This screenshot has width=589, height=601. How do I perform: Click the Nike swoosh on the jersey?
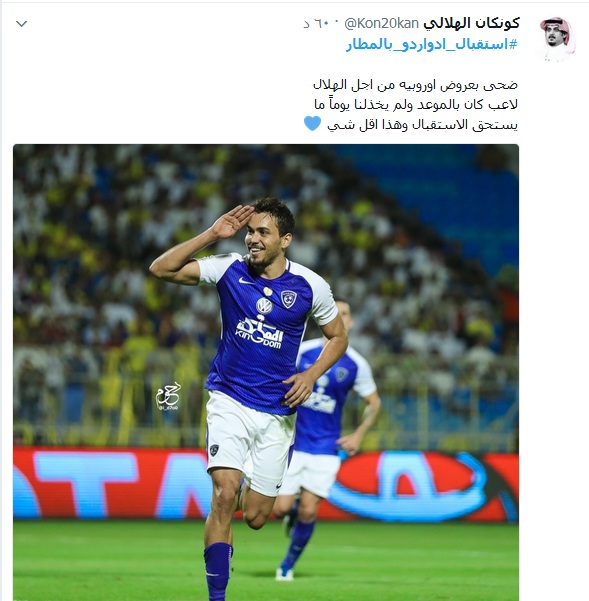tap(245, 281)
